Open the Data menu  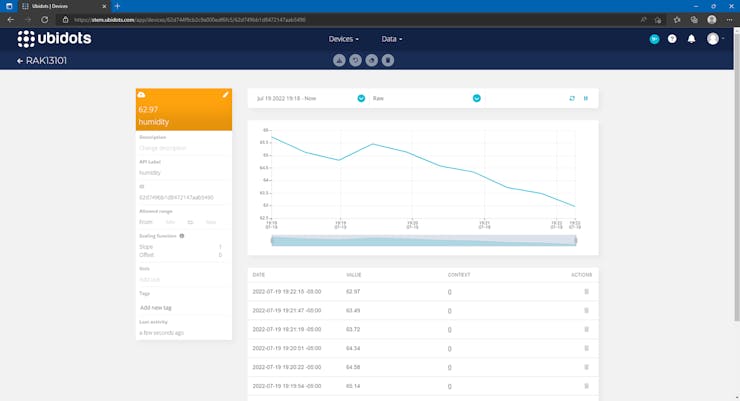(x=392, y=39)
